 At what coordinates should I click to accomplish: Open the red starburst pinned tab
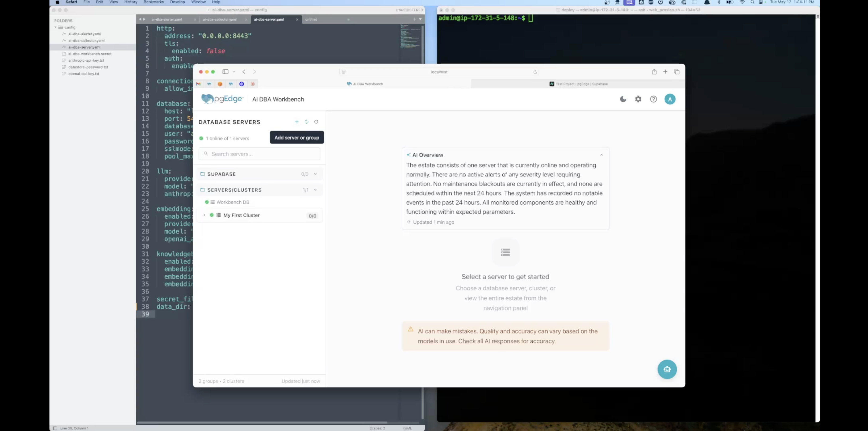(x=252, y=84)
